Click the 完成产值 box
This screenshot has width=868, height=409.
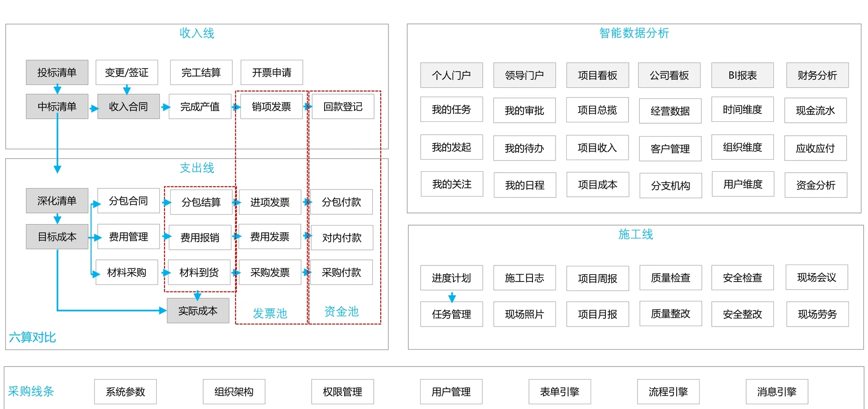click(x=200, y=106)
